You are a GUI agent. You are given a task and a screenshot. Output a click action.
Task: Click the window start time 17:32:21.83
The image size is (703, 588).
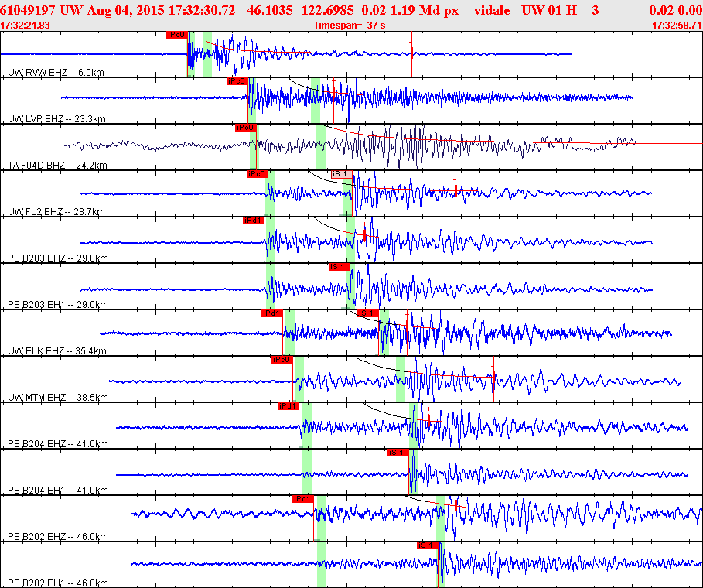point(25,25)
